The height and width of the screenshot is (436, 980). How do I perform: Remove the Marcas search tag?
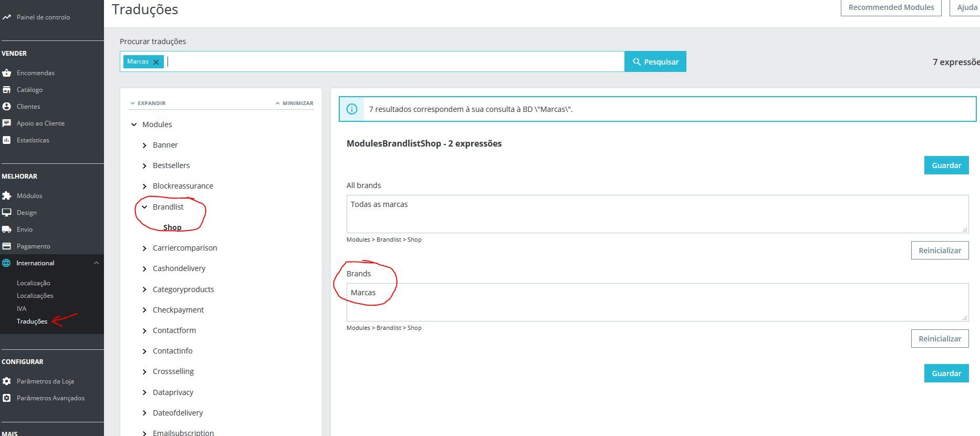coord(156,62)
